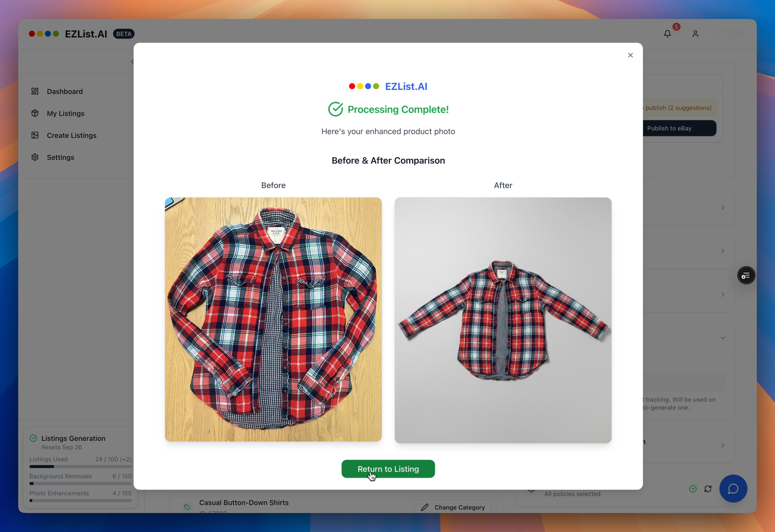The image size is (775, 532).
Task: Open the user account profile icon
Action: click(x=695, y=34)
